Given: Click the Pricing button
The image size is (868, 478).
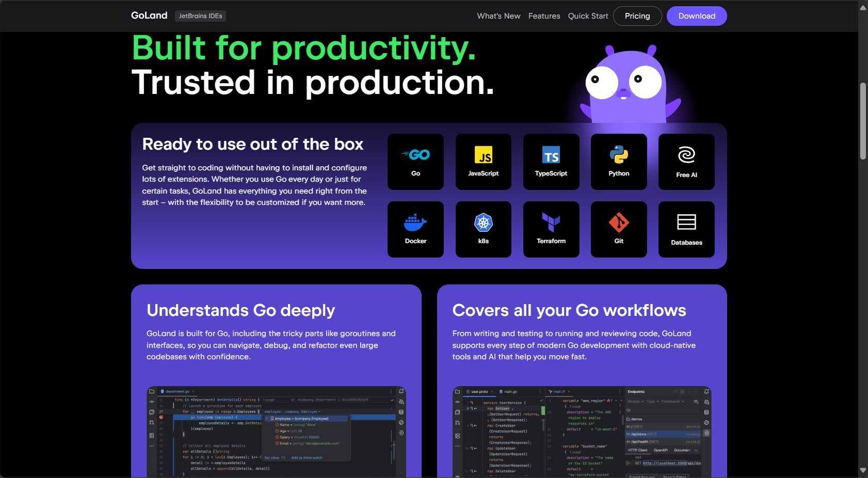Looking at the screenshot, I should 637,16.
